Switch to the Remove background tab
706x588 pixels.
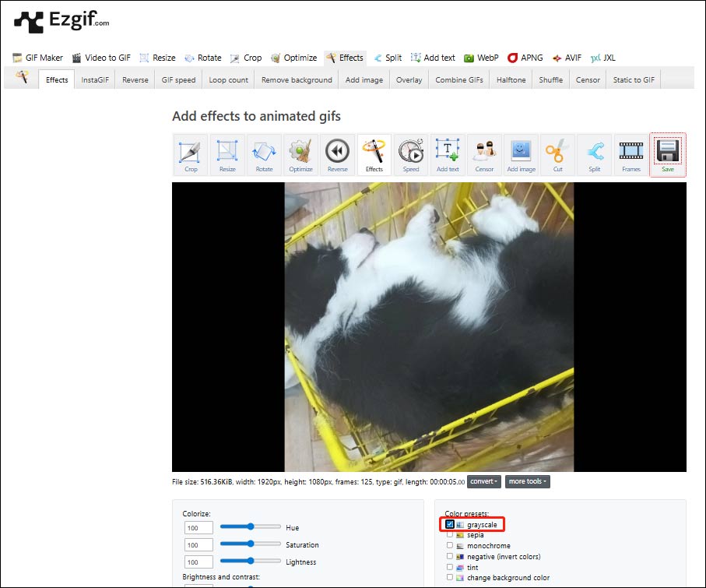[296, 79]
